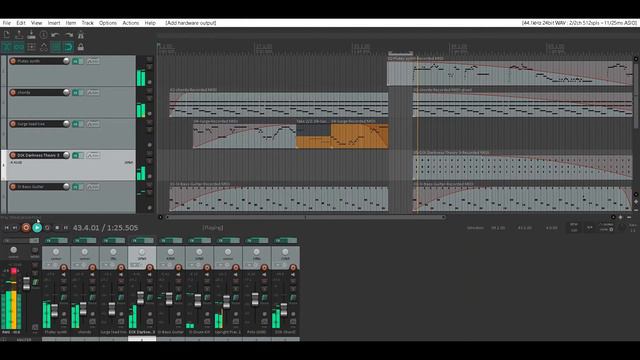The width and height of the screenshot is (640, 360).
Task: Record-arm the DSK Darkness Theory 3 track
Action: pos(13,155)
